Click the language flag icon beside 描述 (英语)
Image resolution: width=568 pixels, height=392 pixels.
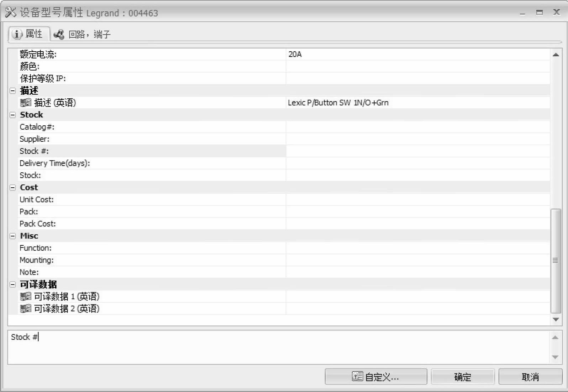click(26, 103)
